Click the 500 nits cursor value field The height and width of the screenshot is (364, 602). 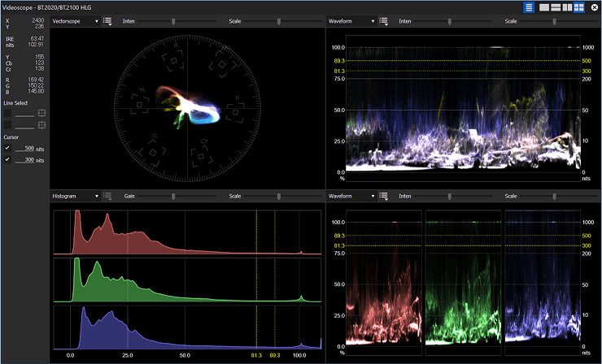click(x=26, y=149)
